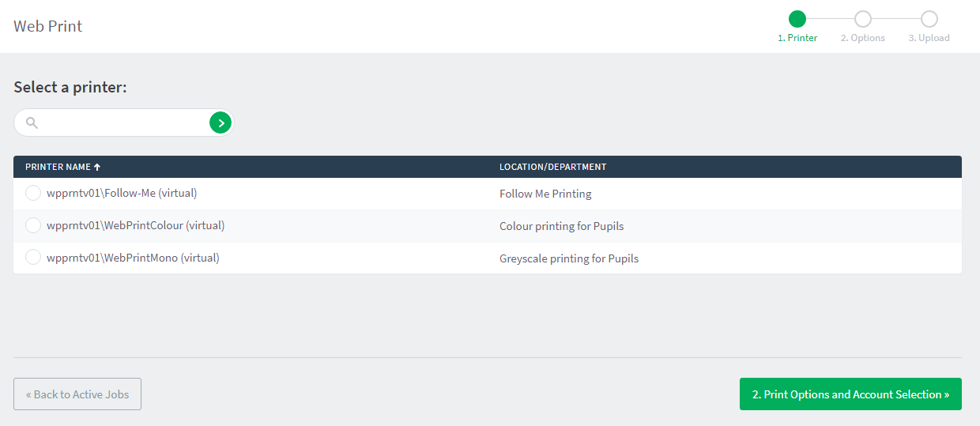The width and height of the screenshot is (980, 426).
Task: Click the Web Print page title
Action: tap(48, 26)
